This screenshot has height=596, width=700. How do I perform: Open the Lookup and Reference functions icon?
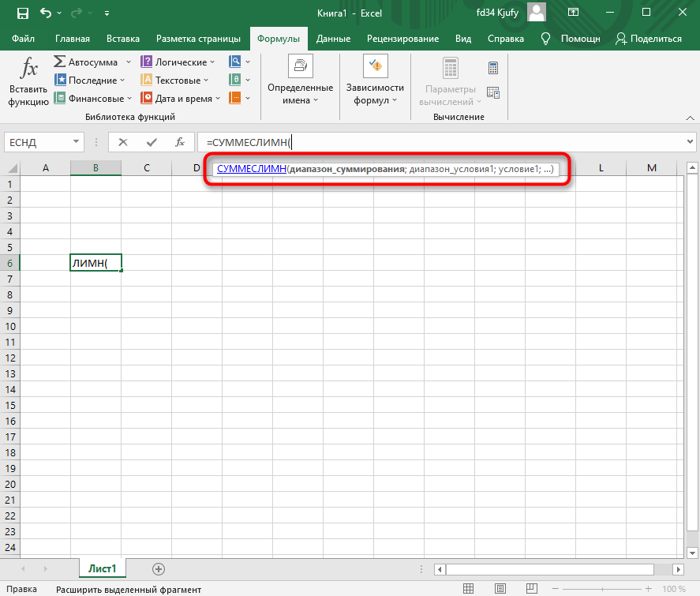235,62
